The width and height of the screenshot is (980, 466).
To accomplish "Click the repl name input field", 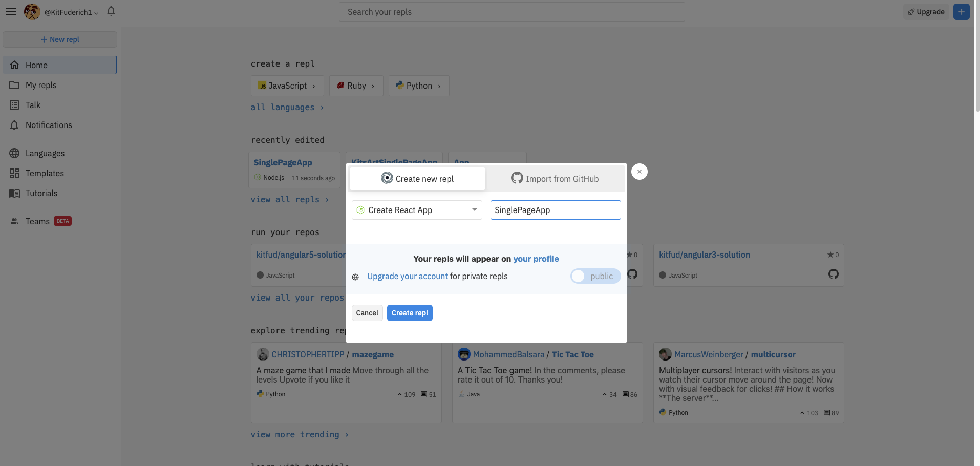I will pos(556,210).
